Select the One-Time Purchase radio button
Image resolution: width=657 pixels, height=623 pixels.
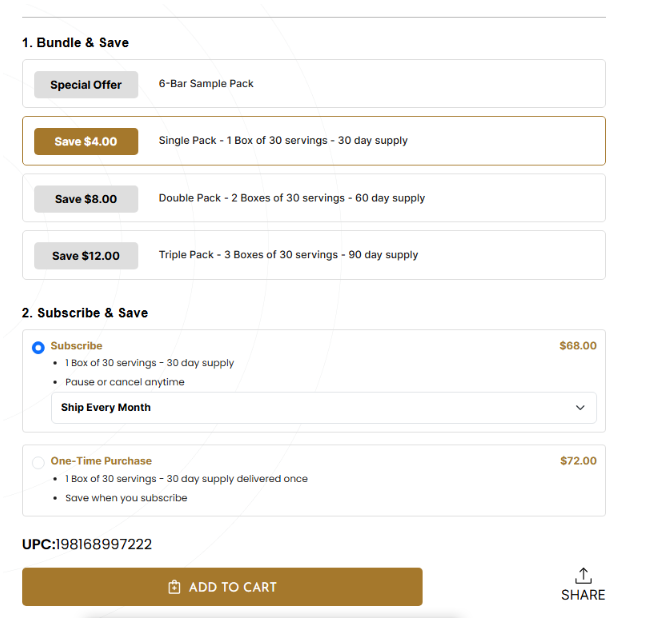[x=38, y=462]
